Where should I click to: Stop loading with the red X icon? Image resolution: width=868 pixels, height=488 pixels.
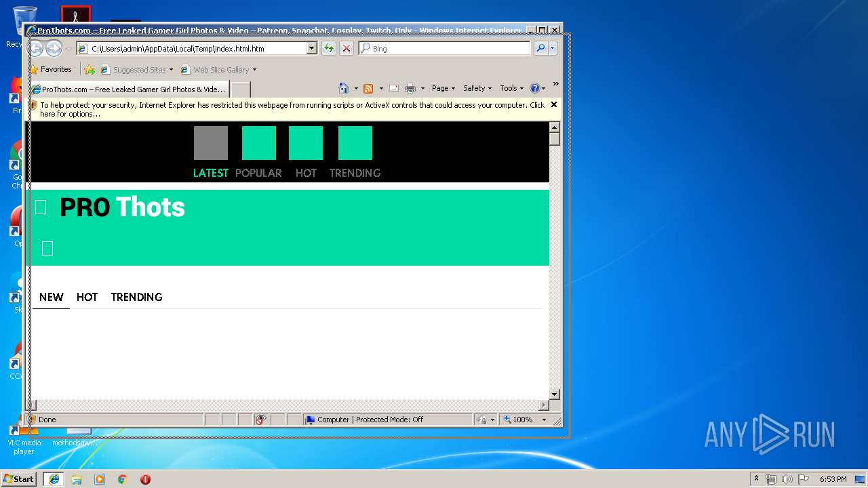346,48
